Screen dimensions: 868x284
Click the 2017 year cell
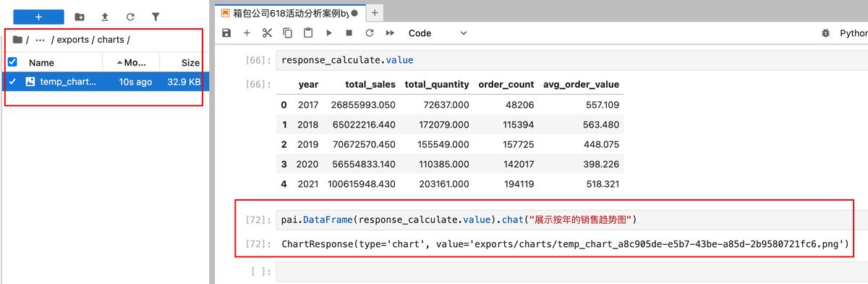(x=308, y=105)
